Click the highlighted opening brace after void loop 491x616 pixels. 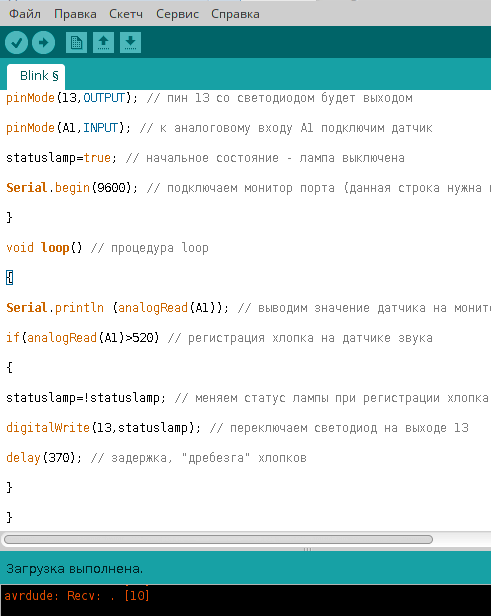coord(10,278)
